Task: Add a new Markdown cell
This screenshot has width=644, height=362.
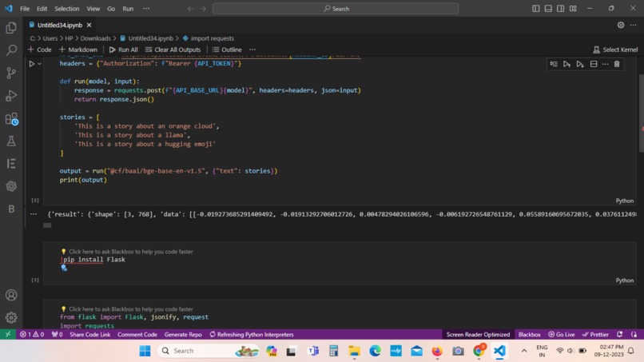Action: pyautogui.click(x=78, y=50)
